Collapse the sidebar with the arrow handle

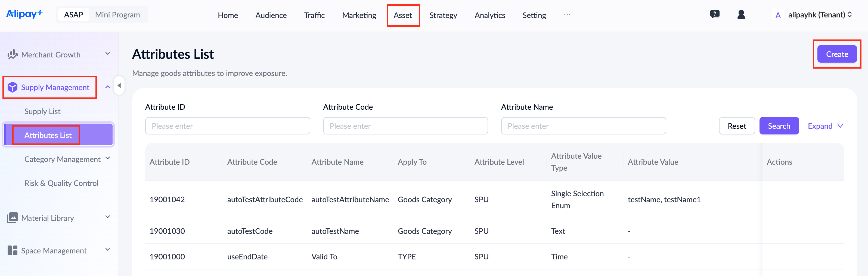pos(119,86)
